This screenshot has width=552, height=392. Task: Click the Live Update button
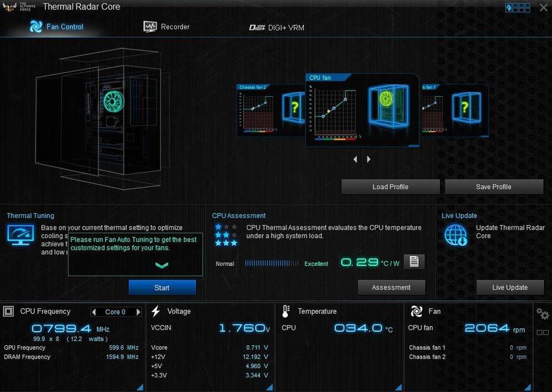coord(510,287)
